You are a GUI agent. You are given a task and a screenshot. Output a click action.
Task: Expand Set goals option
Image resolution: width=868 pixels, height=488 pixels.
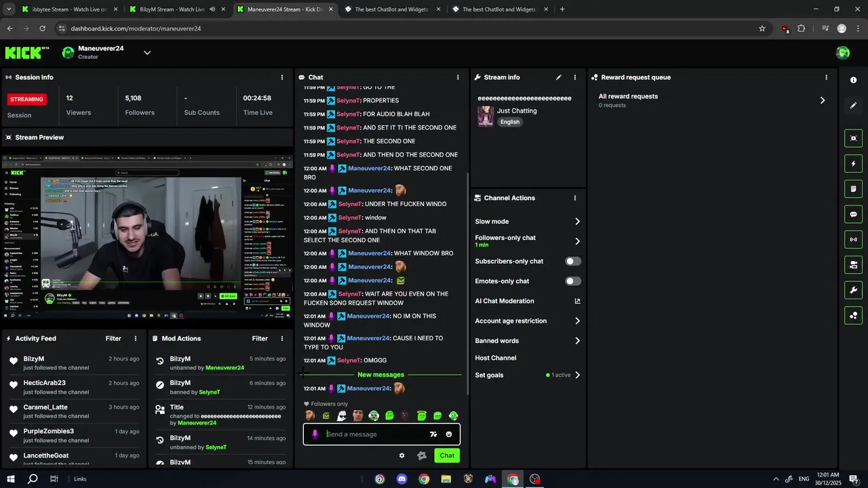pyautogui.click(x=577, y=375)
